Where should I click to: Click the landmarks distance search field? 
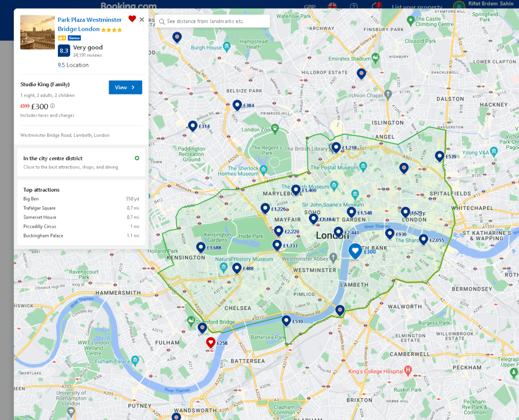(x=212, y=21)
